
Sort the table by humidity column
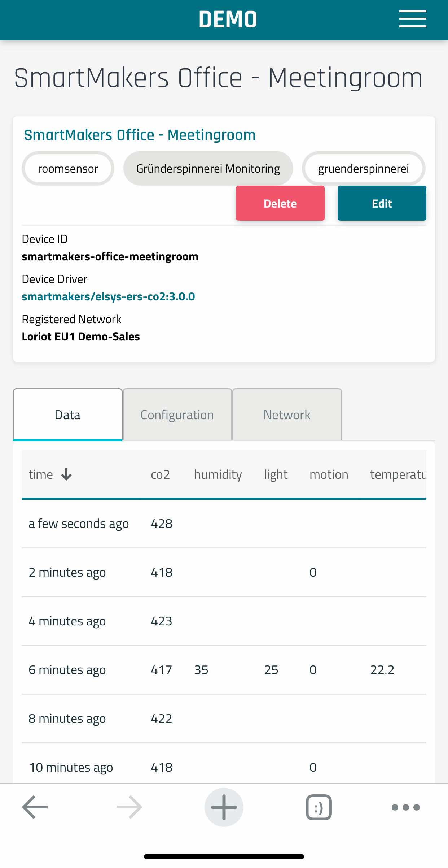pos(218,474)
